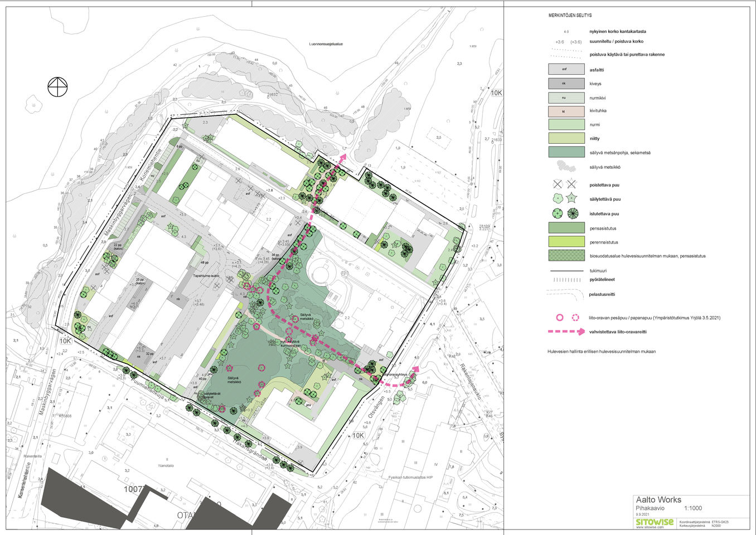Click the gray 'säilyvä metsikkö' cloud symbol

click(x=566, y=167)
